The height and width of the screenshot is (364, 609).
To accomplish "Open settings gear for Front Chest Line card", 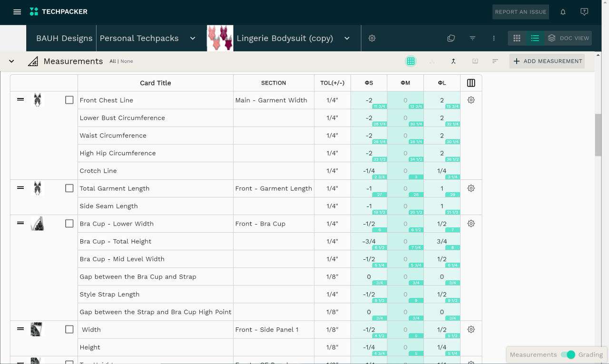I will [x=471, y=100].
